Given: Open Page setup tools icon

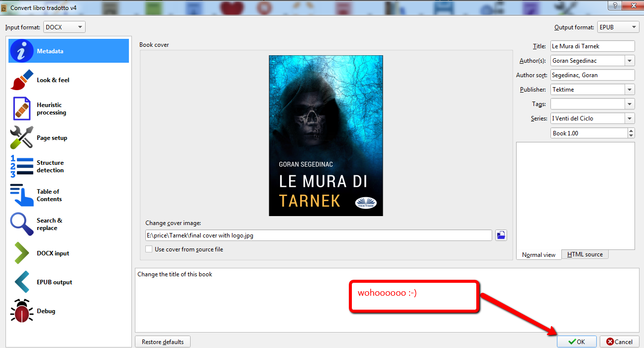Looking at the screenshot, I should 21,137.
